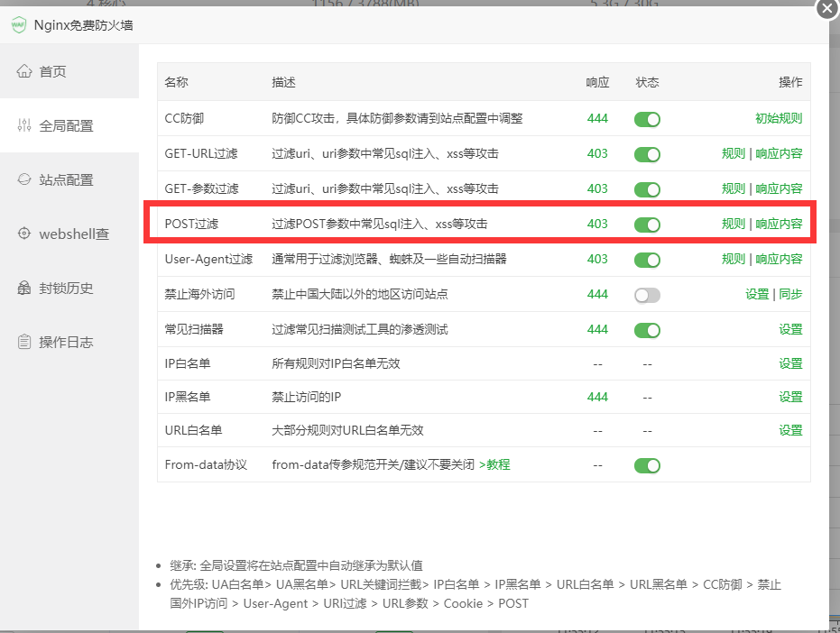840x633 pixels.
Task: Enable the 禁止海外访问 toggle
Action: pyautogui.click(x=647, y=294)
